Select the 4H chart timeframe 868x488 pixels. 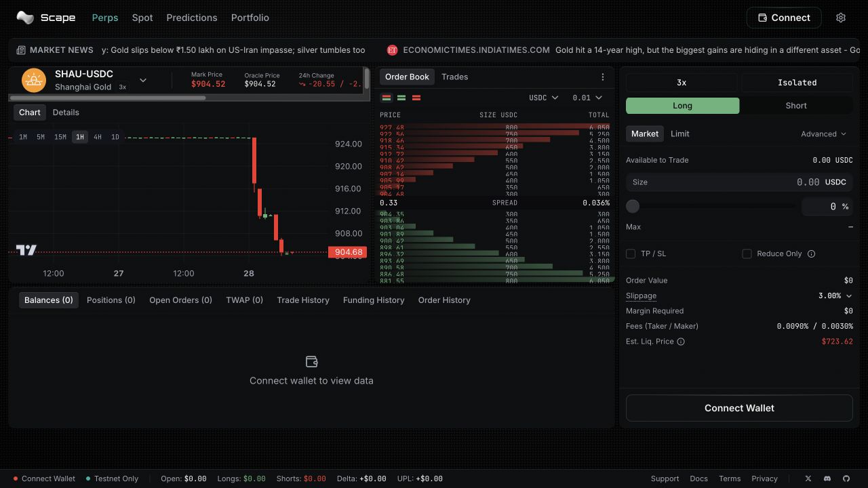[x=98, y=137]
